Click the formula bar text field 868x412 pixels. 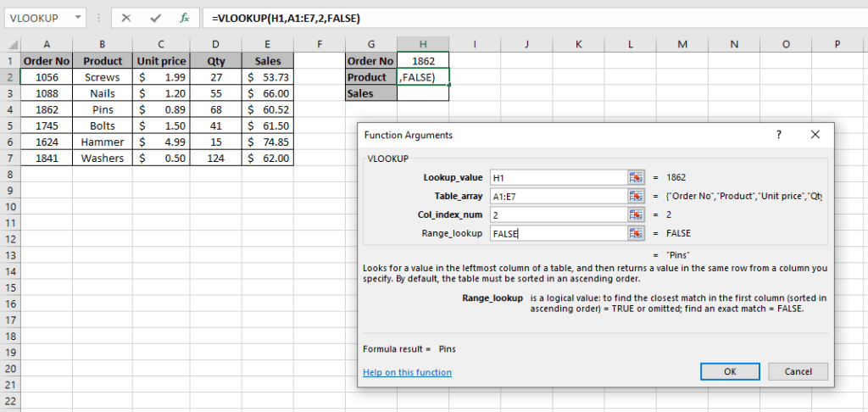pyautogui.click(x=535, y=18)
